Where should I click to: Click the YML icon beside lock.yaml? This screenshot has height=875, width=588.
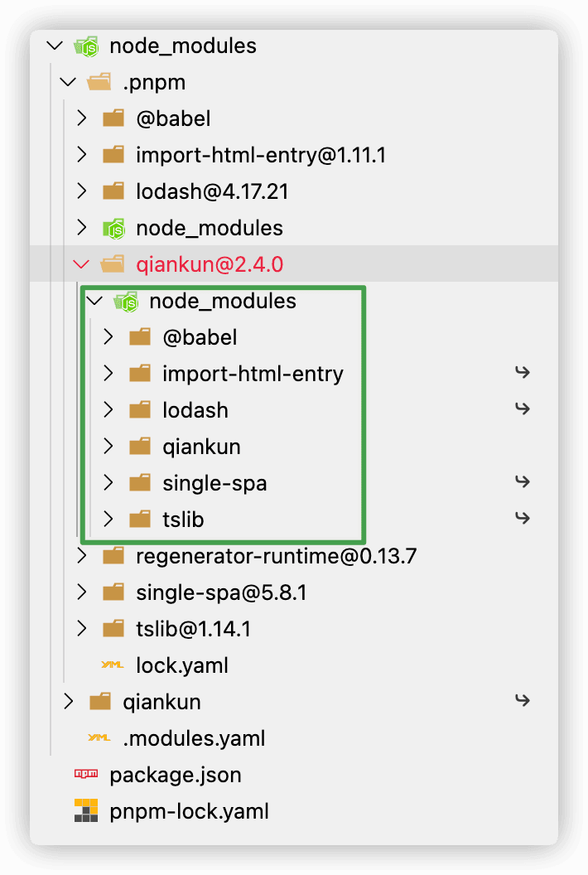[112, 665]
